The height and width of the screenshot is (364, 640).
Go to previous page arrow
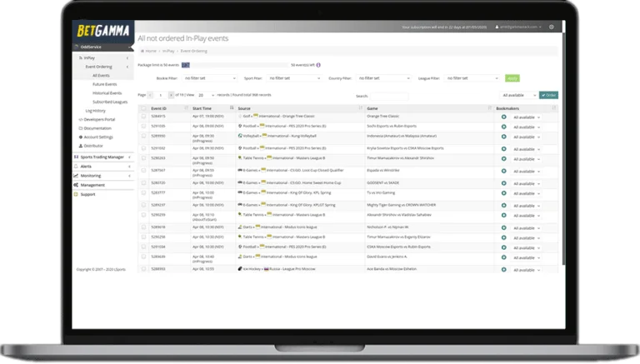coord(150,95)
